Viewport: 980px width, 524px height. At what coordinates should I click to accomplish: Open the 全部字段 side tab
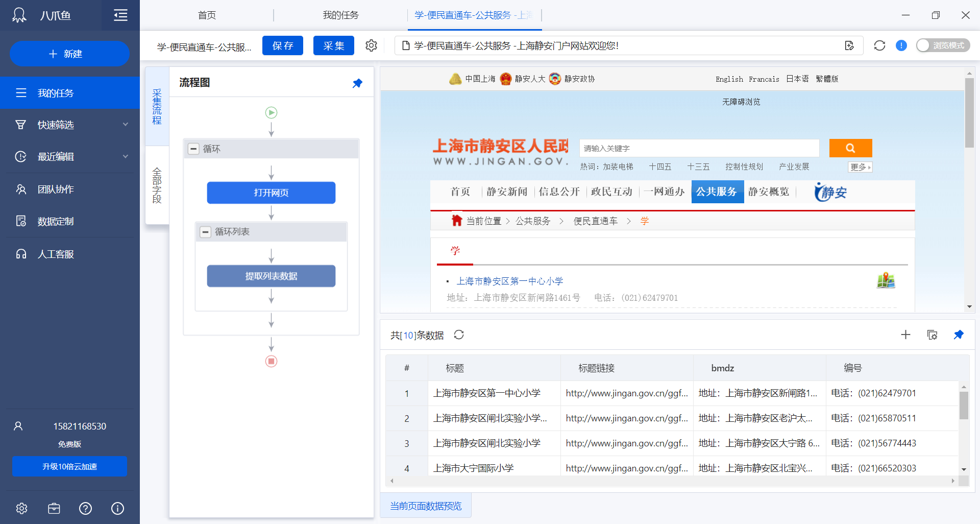point(157,185)
